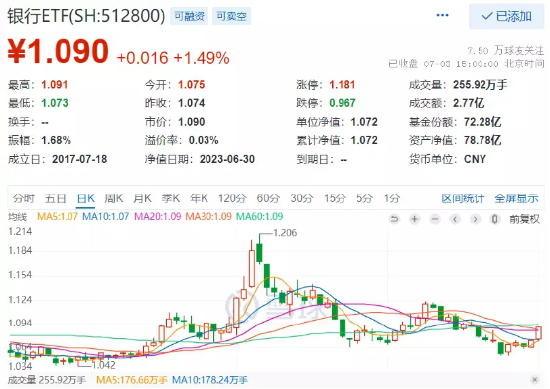The width and height of the screenshot is (550, 389).
Task: Click the 今开 value 1.075
Action: point(192,85)
